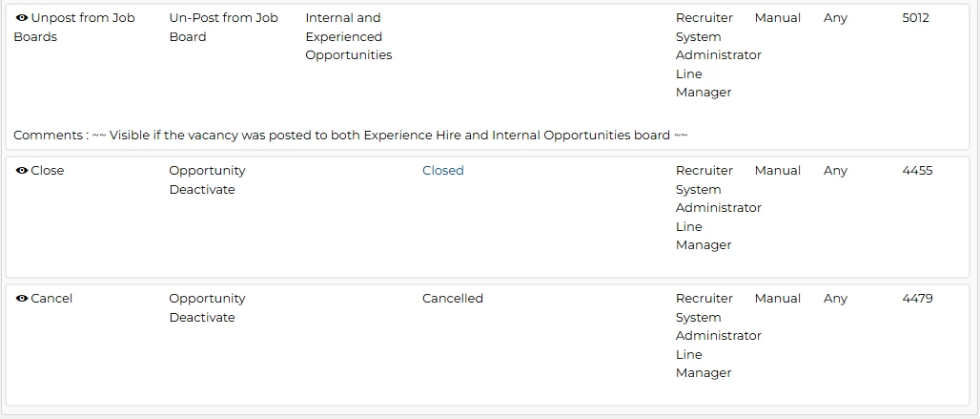Open the Cancel action row title

click(51, 299)
